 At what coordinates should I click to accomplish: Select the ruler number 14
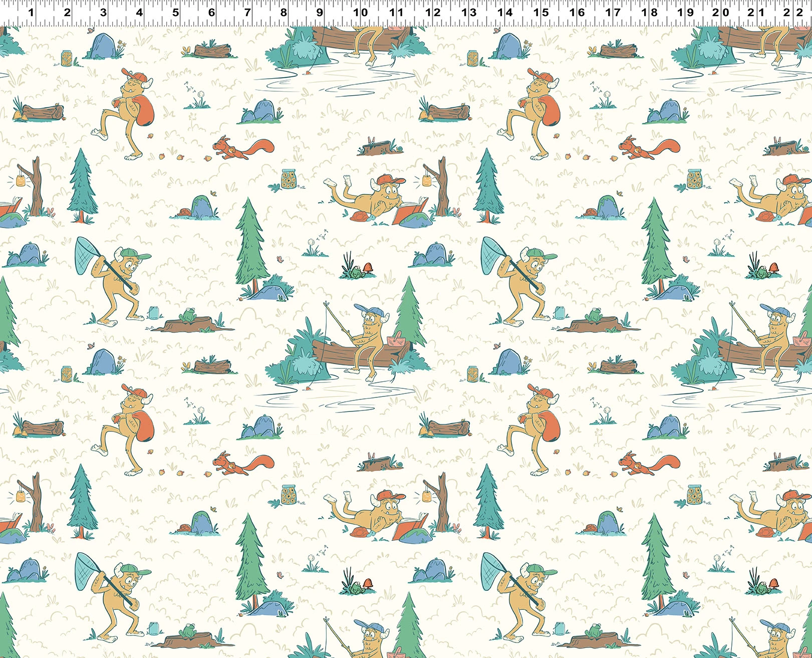click(x=505, y=12)
